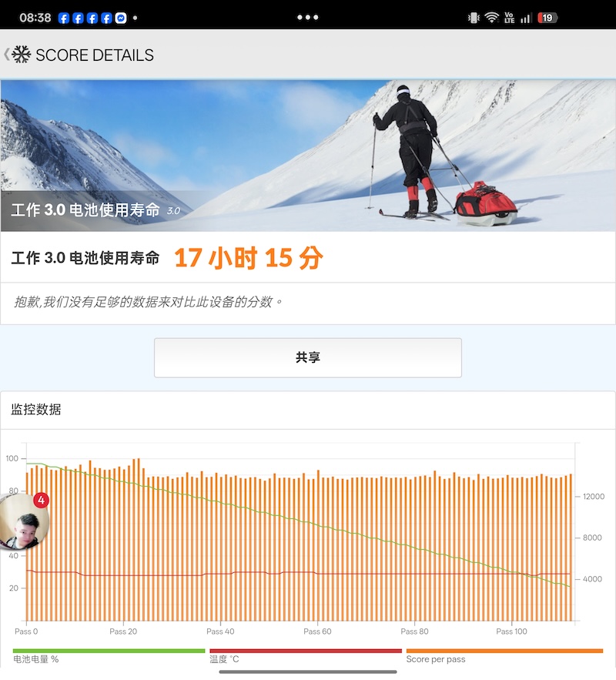The image size is (616, 680).
Task: Open the three-dots menu at top center
Action: 308,18
